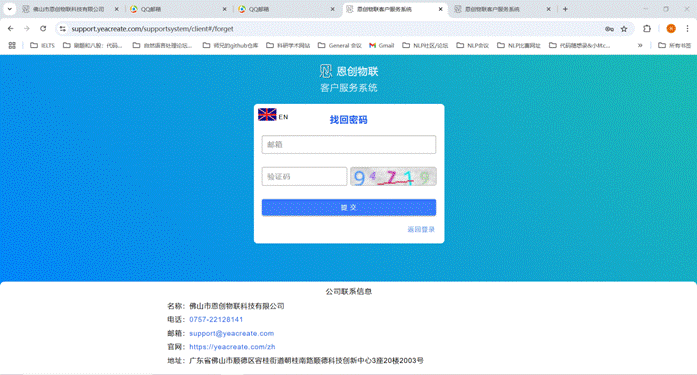This screenshot has width=697, height=375.
Task: Open the apps grid shortcut
Action: tap(12, 45)
